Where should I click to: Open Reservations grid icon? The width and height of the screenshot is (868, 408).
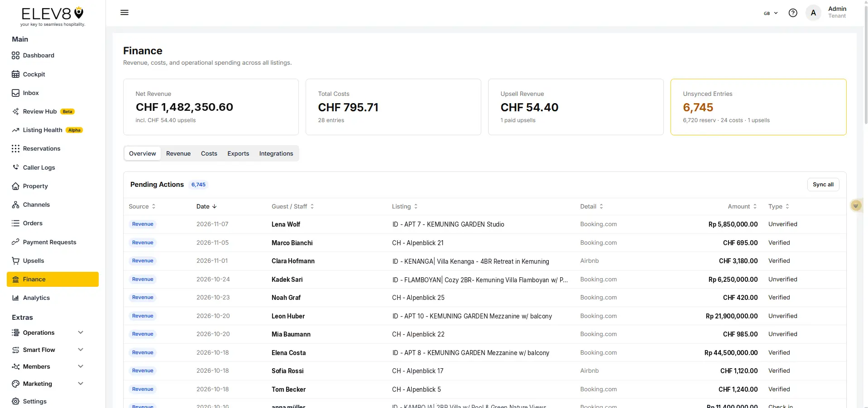click(15, 148)
